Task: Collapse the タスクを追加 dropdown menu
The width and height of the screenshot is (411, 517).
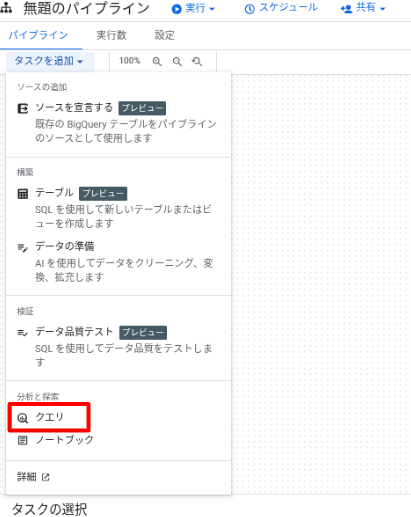Action: pyautogui.click(x=49, y=61)
